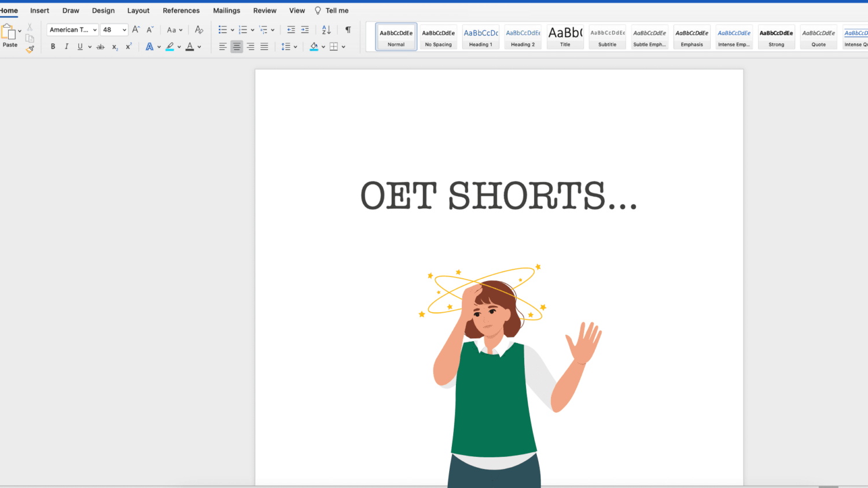Image resolution: width=868 pixels, height=488 pixels.
Task: Apply the Strong style
Action: [777, 37]
